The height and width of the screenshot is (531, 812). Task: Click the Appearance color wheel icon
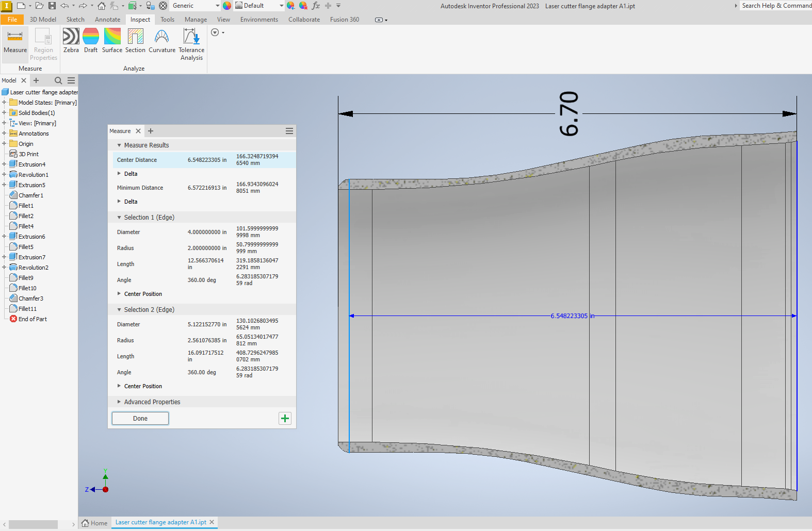(x=227, y=6)
